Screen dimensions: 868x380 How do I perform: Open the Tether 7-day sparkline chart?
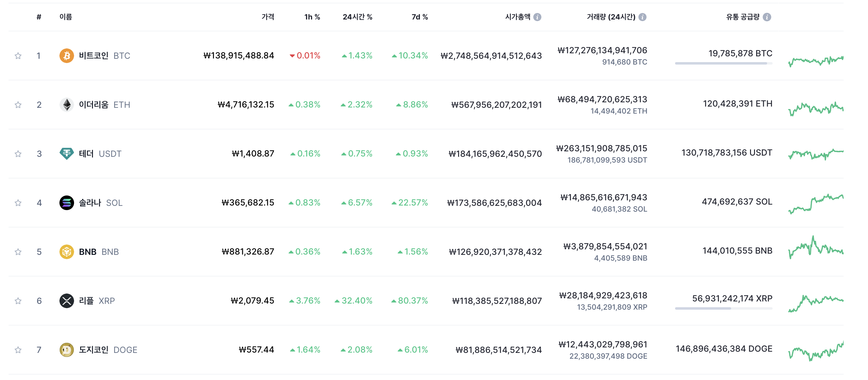(816, 154)
